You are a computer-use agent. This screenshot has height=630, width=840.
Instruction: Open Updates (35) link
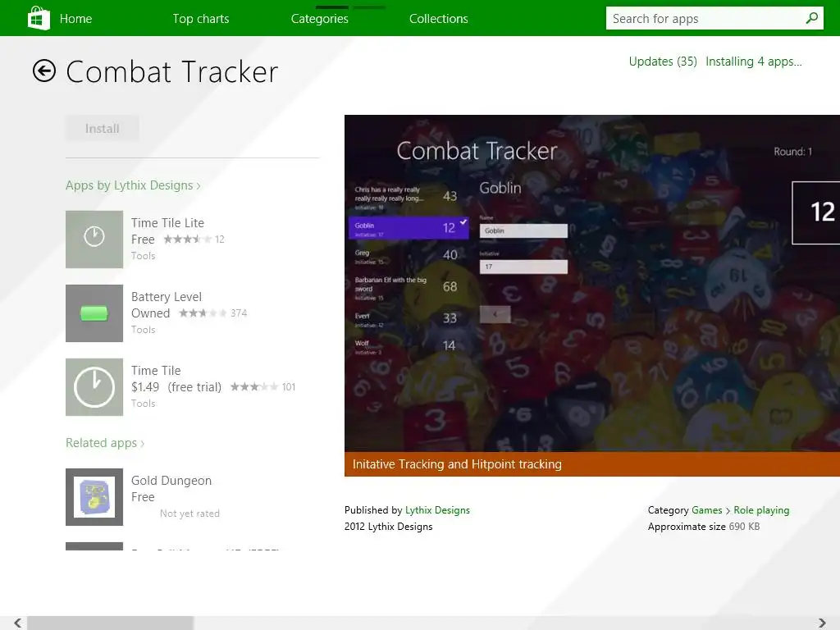click(663, 62)
